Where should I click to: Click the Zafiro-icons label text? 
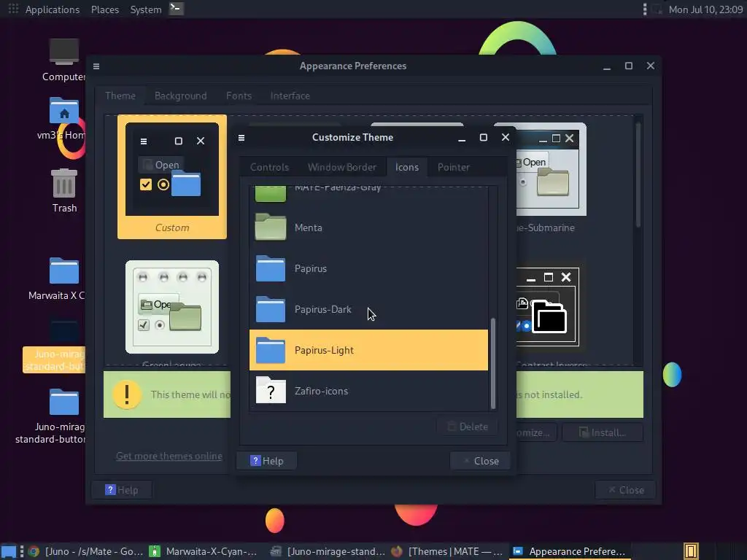coord(321,391)
